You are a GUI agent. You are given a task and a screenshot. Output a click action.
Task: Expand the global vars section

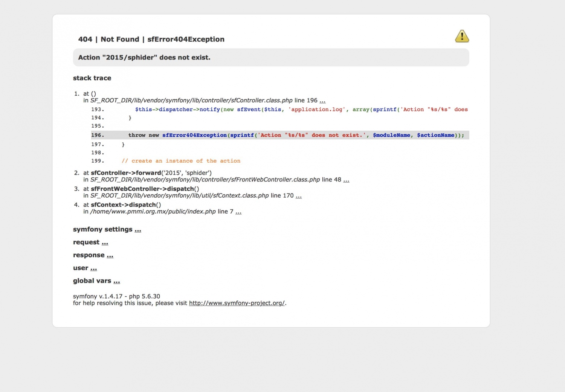click(117, 281)
